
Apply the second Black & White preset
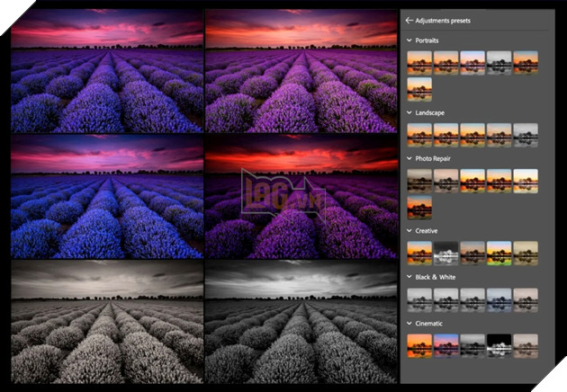(445, 300)
